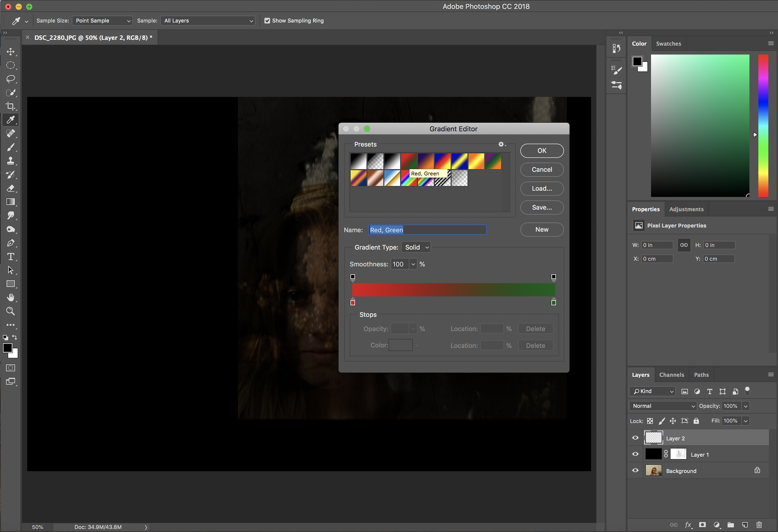778x532 pixels.
Task: Select the Horizontal Type tool
Action: click(10, 256)
